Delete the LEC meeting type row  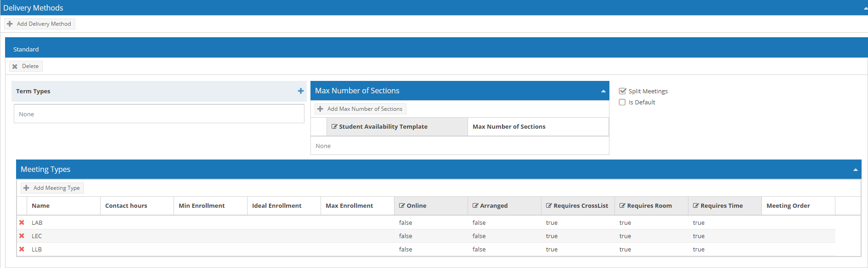point(22,236)
